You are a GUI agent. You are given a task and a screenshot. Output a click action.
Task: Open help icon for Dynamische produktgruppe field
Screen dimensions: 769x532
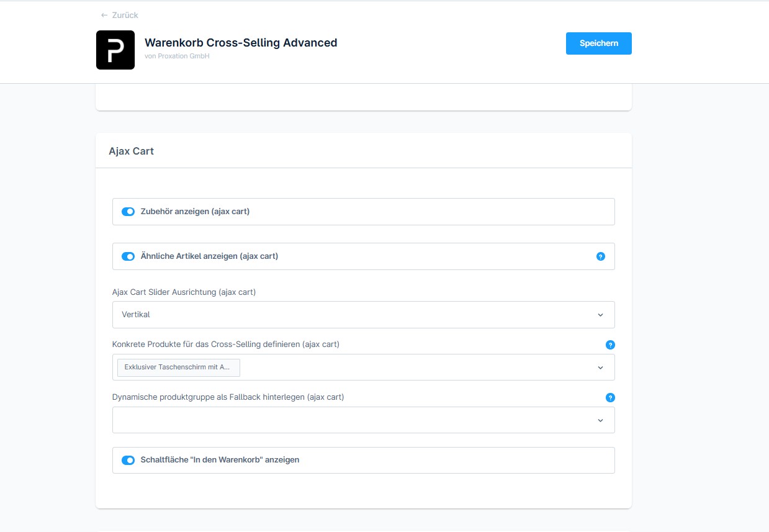pyautogui.click(x=610, y=398)
